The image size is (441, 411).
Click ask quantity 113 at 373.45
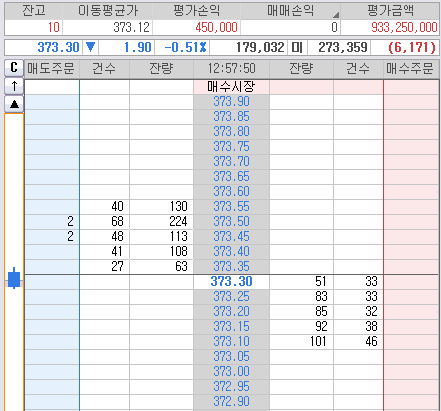tap(162, 237)
